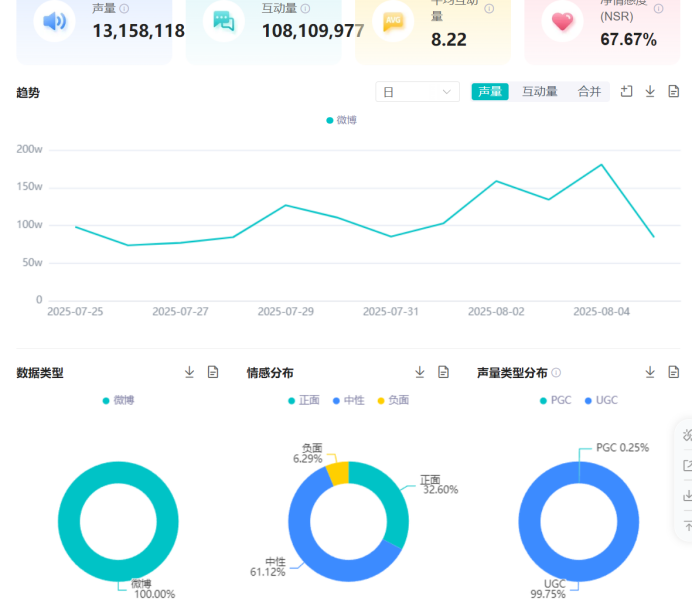Toggle UGC legend in 声量类型分布
Screen dimensions: 693x599
(x=601, y=401)
